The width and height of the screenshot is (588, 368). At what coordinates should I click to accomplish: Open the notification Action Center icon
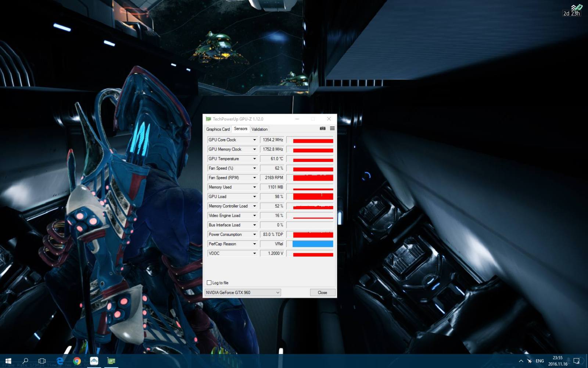pyautogui.click(x=577, y=361)
